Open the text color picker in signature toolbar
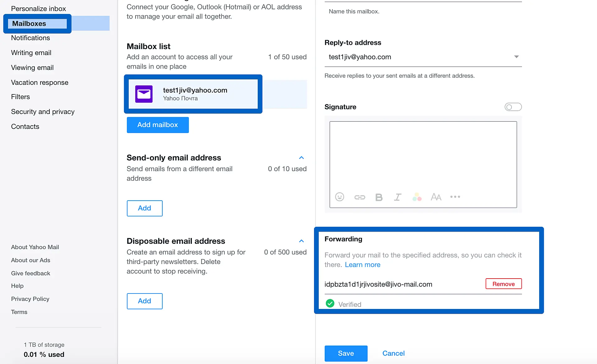Viewport: 597px width, 364px height. 417,197
